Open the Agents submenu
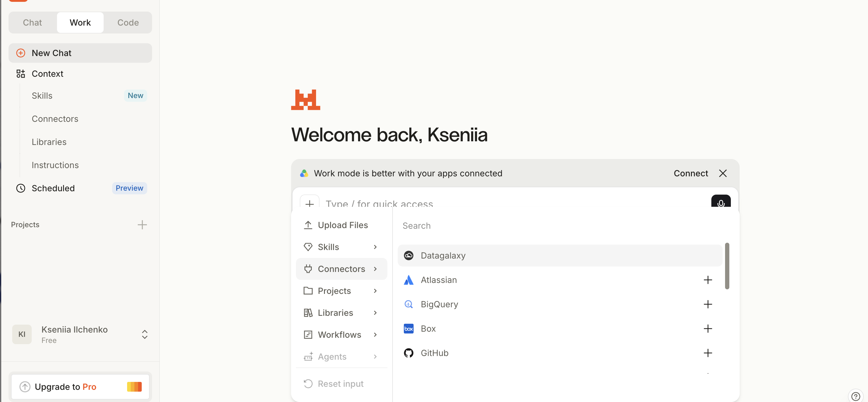 pos(341,357)
